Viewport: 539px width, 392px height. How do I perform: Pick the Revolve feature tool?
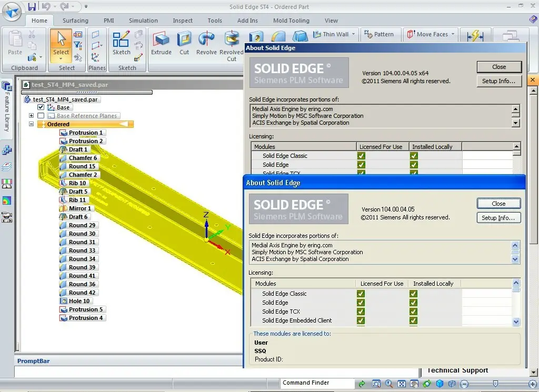click(206, 43)
